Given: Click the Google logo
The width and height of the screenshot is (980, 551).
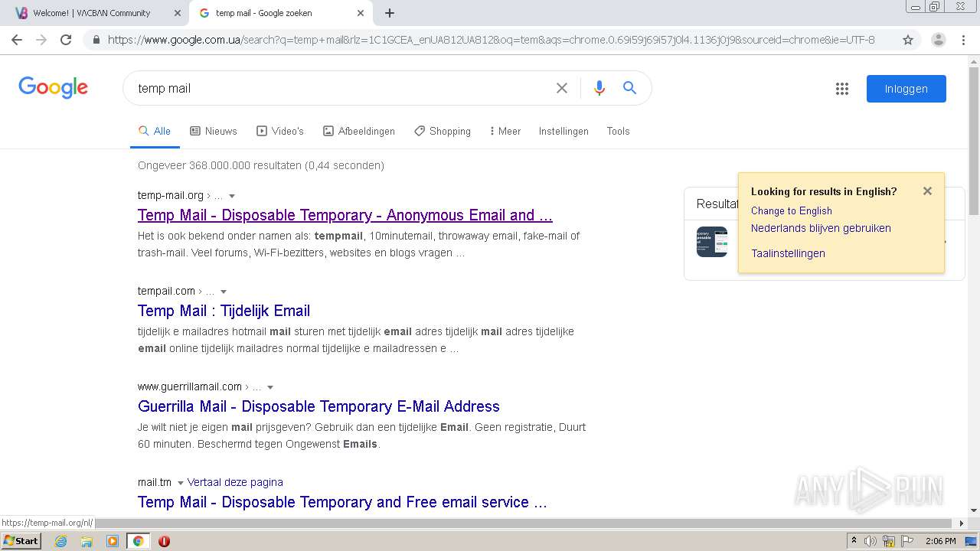Looking at the screenshot, I should [54, 88].
